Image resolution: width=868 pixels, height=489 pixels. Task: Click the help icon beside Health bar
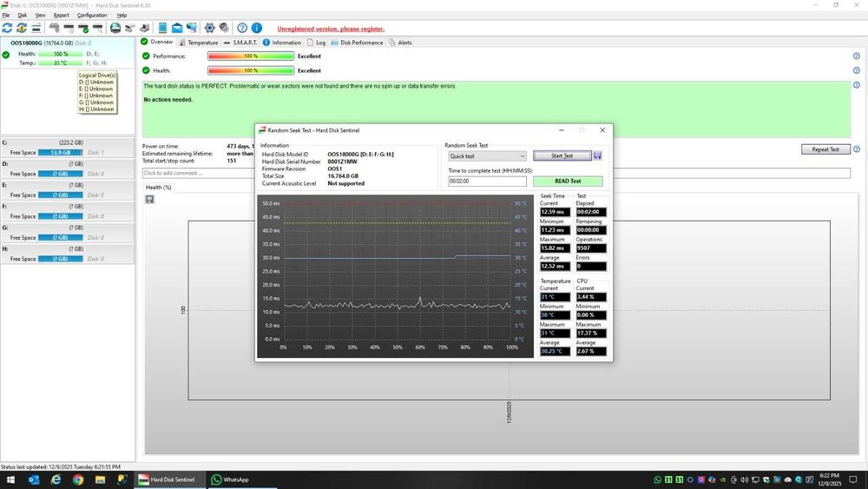coord(857,70)
